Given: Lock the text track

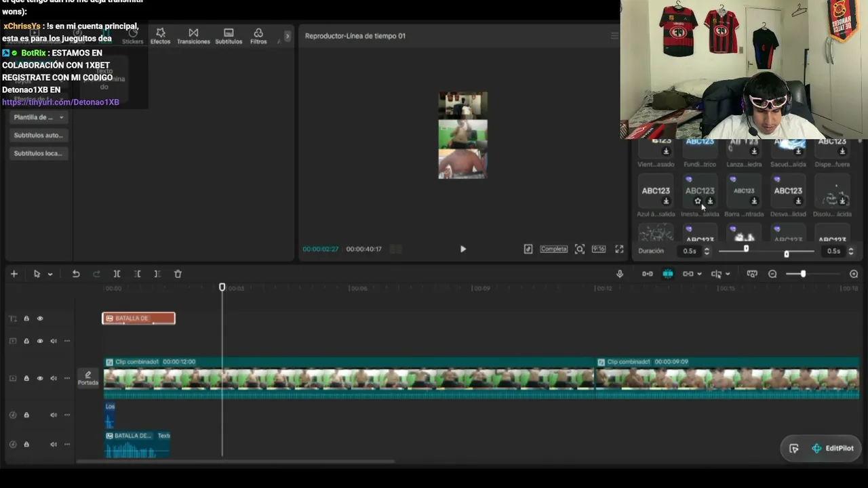Looking at the screenshot, I should coord(26,319).
